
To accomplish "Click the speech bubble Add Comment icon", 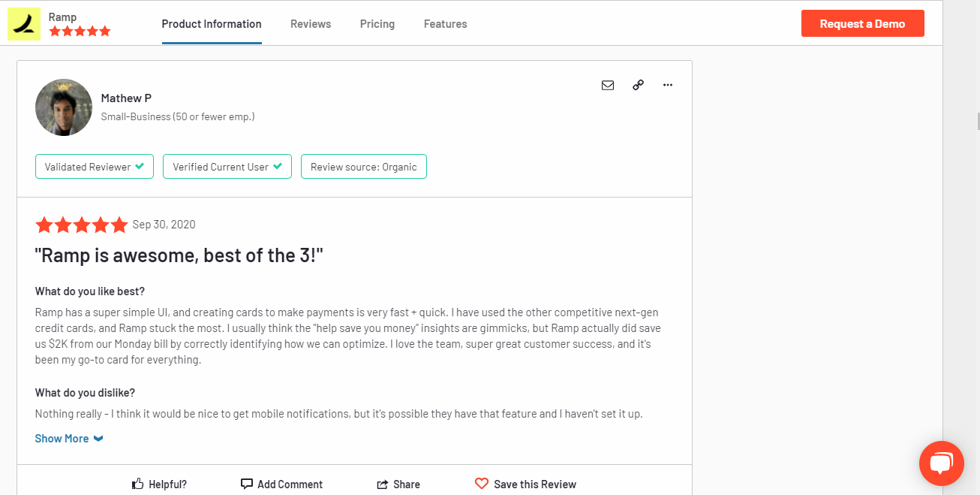I will pos(247,484).
